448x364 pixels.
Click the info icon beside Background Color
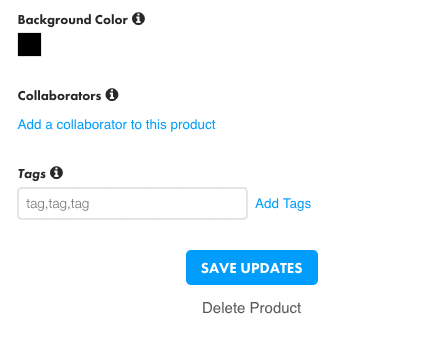(x=138, y=19)
